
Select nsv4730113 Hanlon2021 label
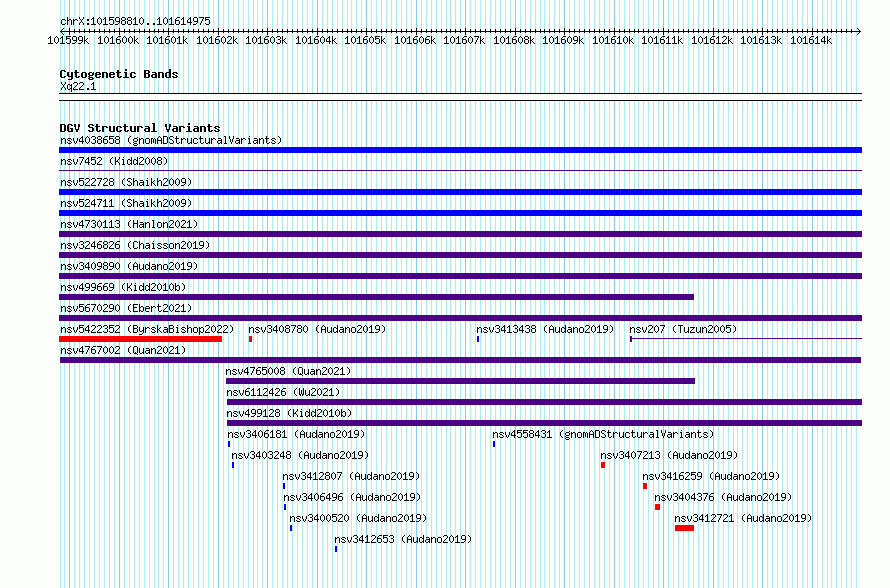point(129,224)
